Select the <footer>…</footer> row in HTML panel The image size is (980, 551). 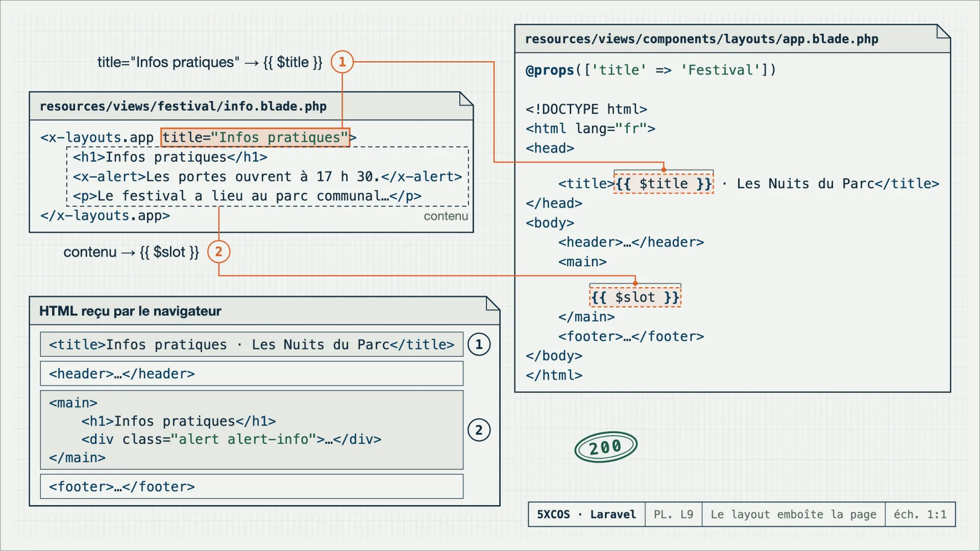tap(252, 487)
